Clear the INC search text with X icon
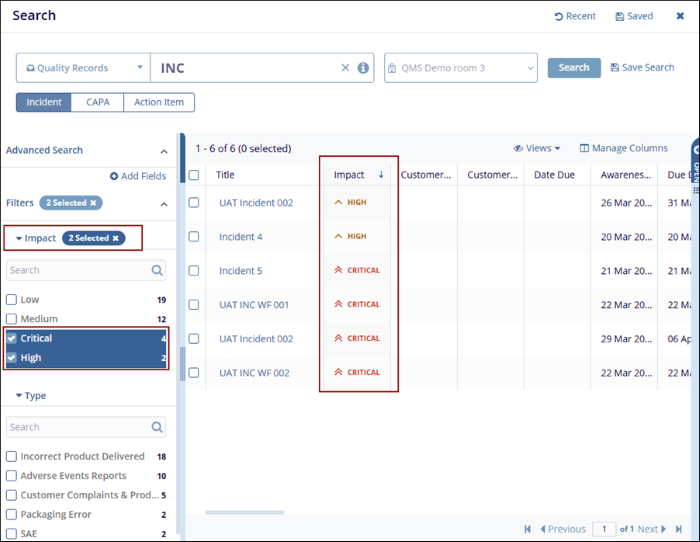 coord(345,68)
